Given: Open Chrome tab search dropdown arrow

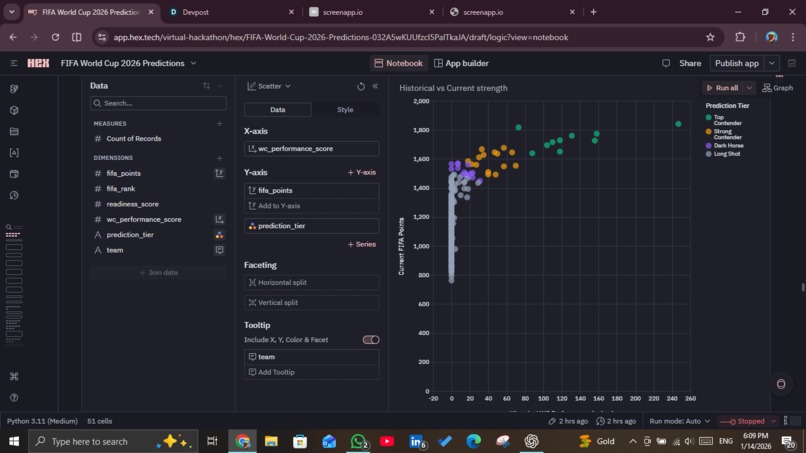Looking at the screenshot, I should (11, 11).
